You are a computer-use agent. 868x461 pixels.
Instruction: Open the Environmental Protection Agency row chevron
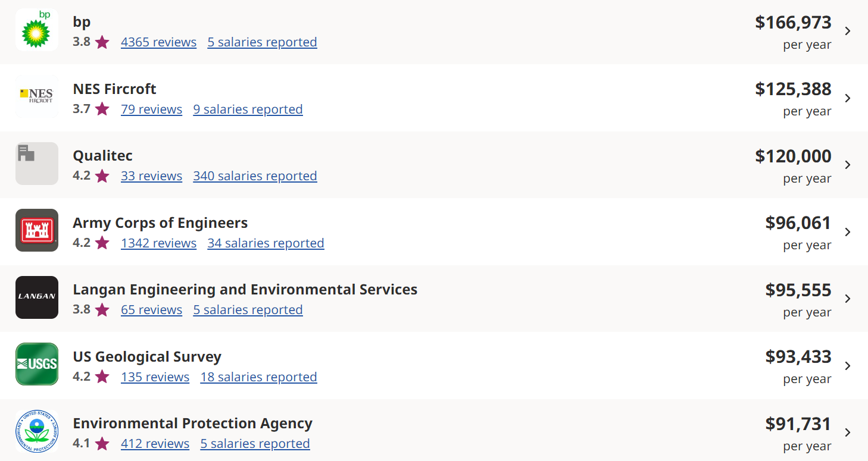pyautogui.click(x=848, y=432)
